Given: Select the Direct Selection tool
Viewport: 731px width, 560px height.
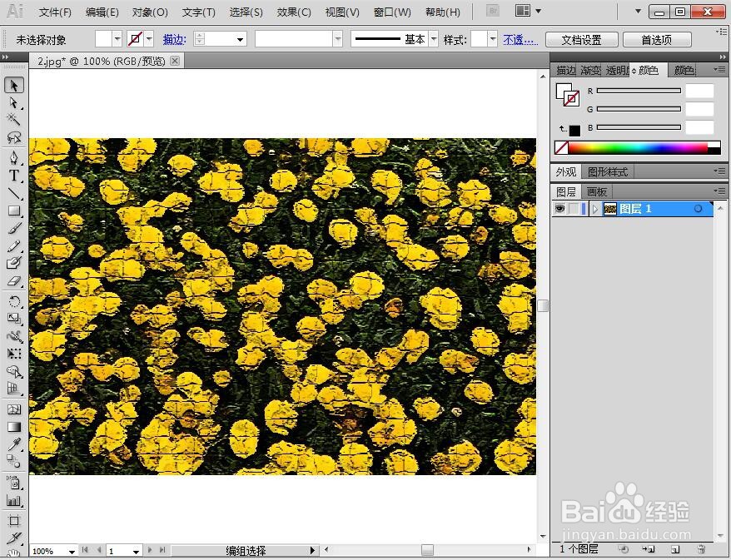Looking at the screenshot, I should 14,102.
